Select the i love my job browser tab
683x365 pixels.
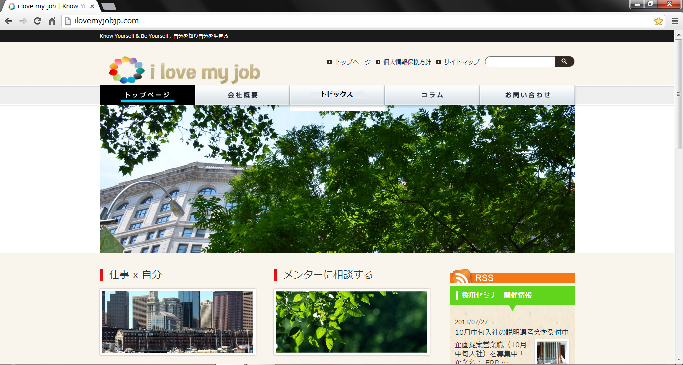pyautogui.click(x=51, y=7)
